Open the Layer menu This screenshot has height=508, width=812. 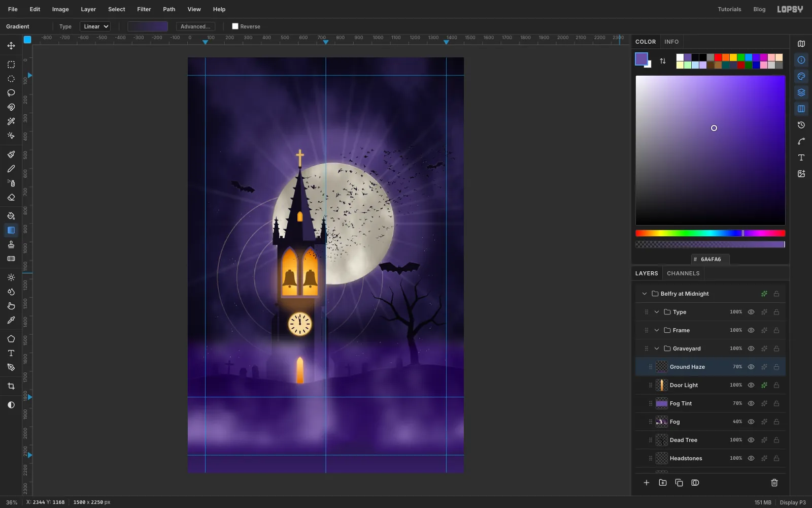[x=88, y=9]
